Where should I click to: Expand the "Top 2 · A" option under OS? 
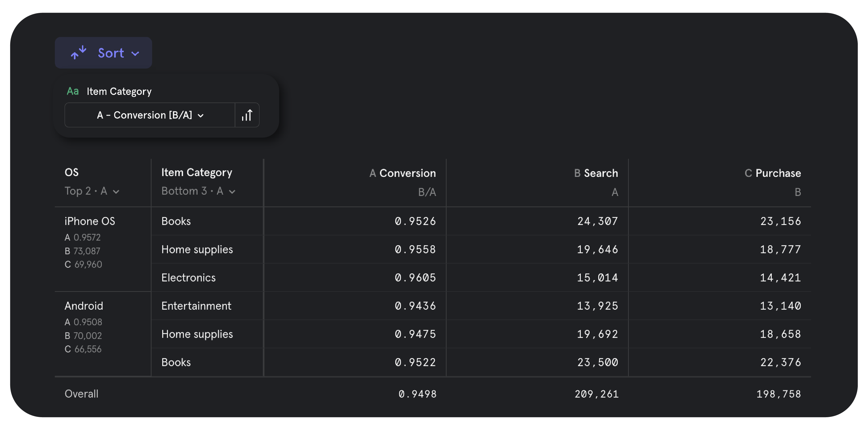point(92,191)
